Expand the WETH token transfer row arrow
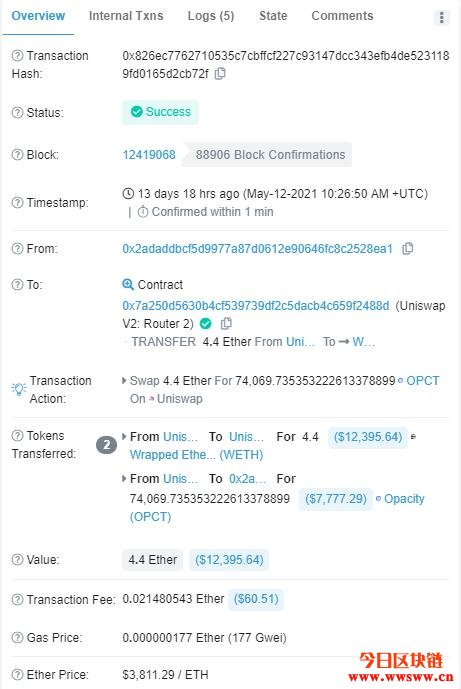The image size is (461, 689). click(124, 436)
